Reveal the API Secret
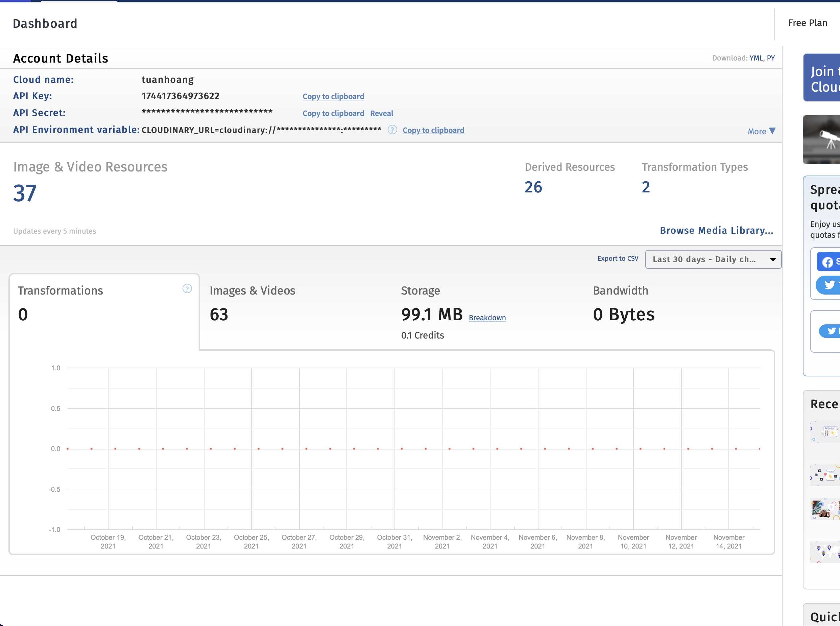Screen dimensions: 840x626 pos(382,113)
